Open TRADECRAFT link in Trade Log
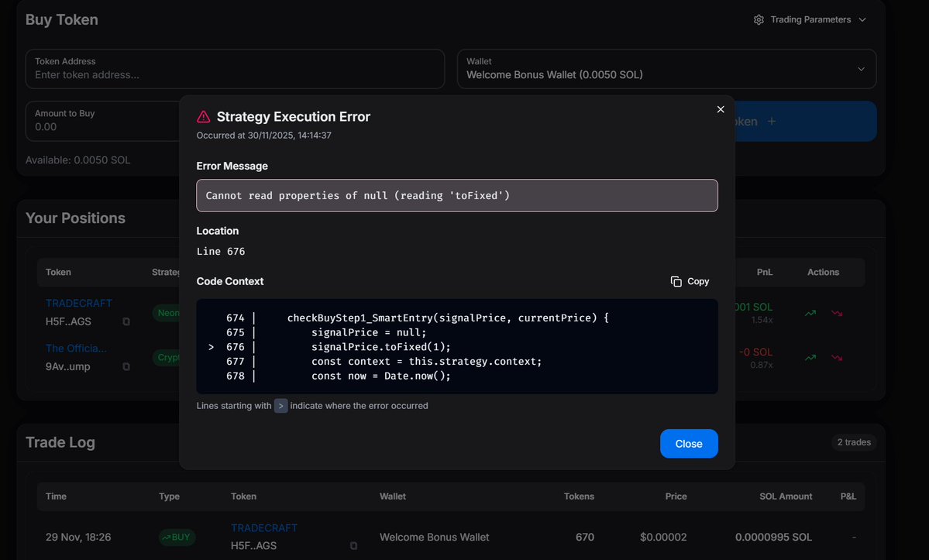The height and width of the screenshot is (560, 929). pos(264,527)
